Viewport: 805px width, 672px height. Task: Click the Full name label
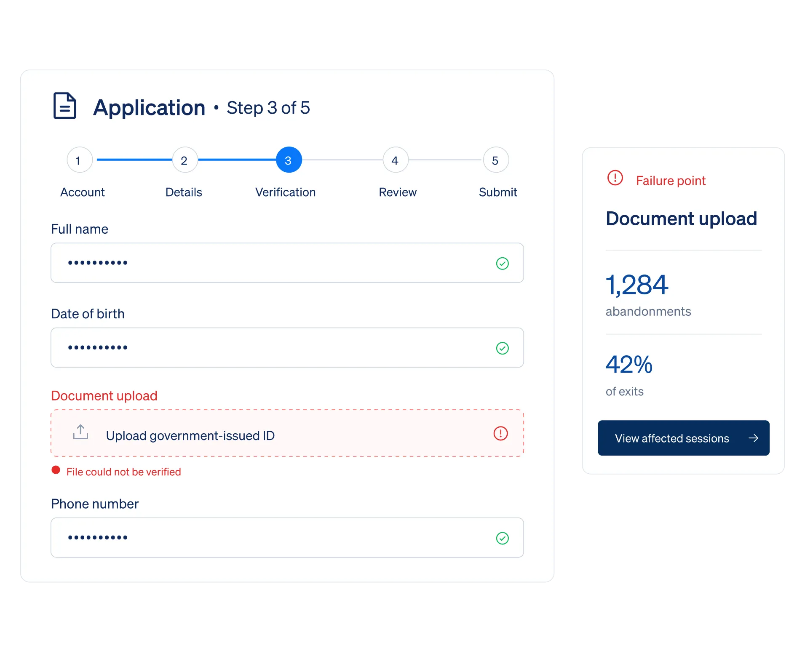80,229
